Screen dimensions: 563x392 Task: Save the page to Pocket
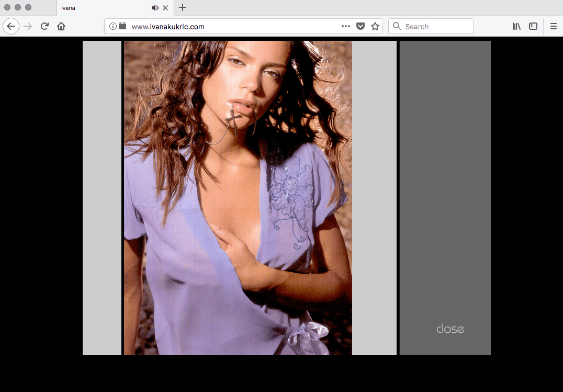(361, 26)
